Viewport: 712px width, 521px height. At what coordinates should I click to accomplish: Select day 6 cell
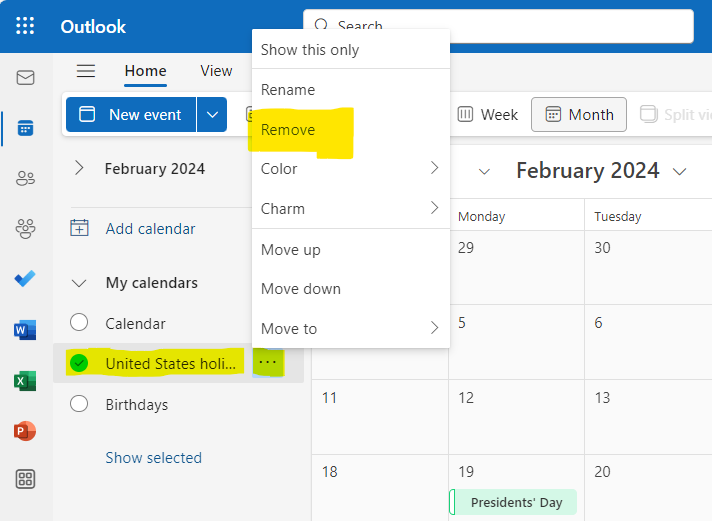(x=648, y=342)
